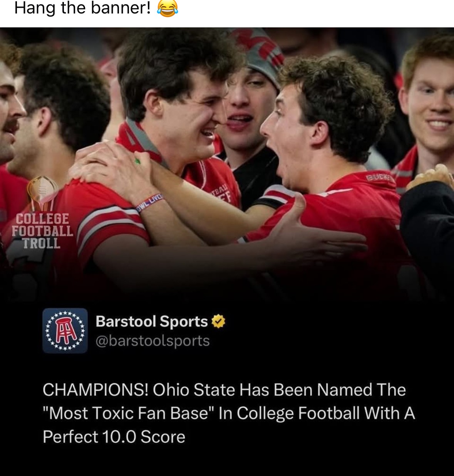Click the laughing emoji in the caption
This screenshot has height=476, width=454.
click(x=167, y=8)
